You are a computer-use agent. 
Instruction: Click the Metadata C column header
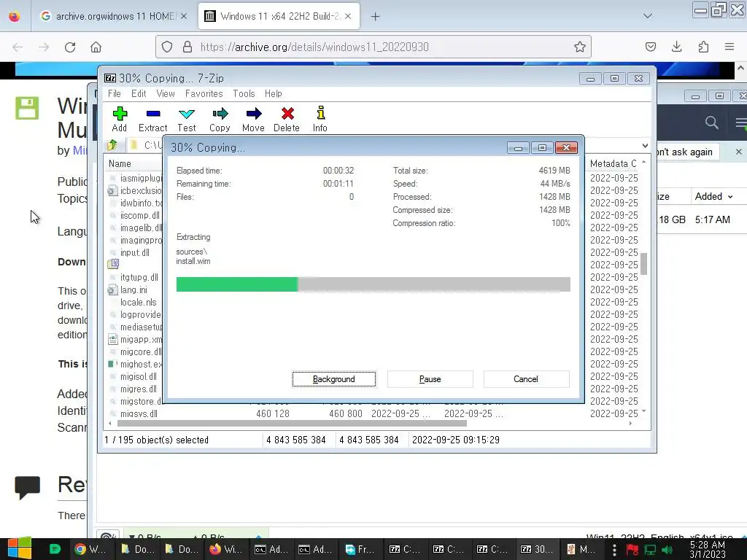pos(613,163)
